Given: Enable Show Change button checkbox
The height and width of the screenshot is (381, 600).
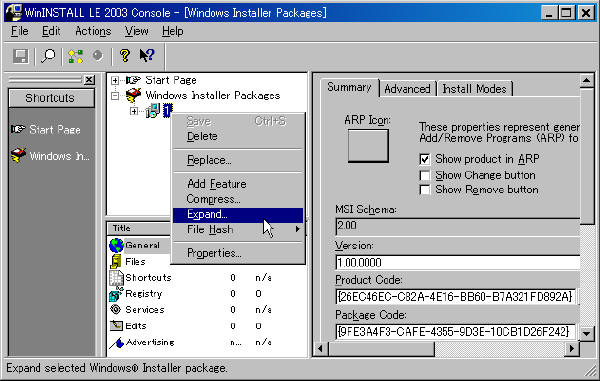Looking at the screenshot, I should (x=425, y=175).
